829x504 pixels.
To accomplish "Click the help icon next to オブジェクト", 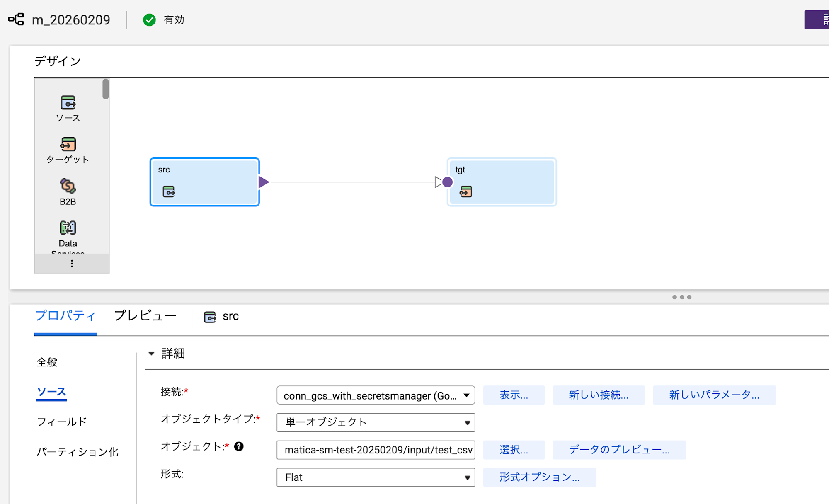I will (x=239, y=446).
